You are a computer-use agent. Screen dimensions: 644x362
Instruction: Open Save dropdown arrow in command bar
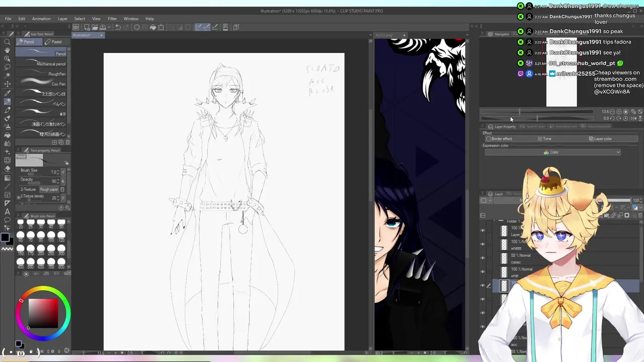(109, 27)
